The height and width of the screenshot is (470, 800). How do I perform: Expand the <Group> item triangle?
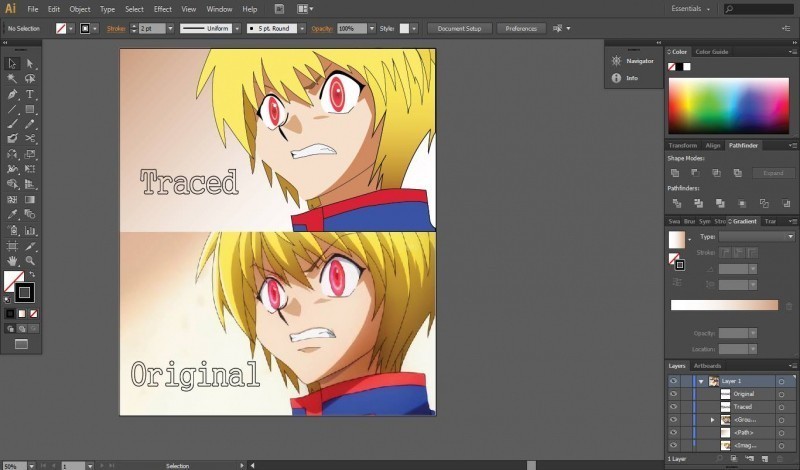point(713,419)
